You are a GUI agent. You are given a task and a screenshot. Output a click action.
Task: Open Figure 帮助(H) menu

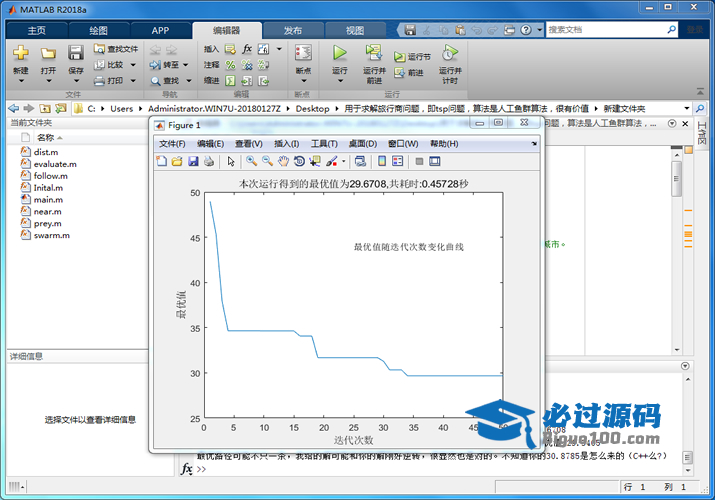pos(444,144)
